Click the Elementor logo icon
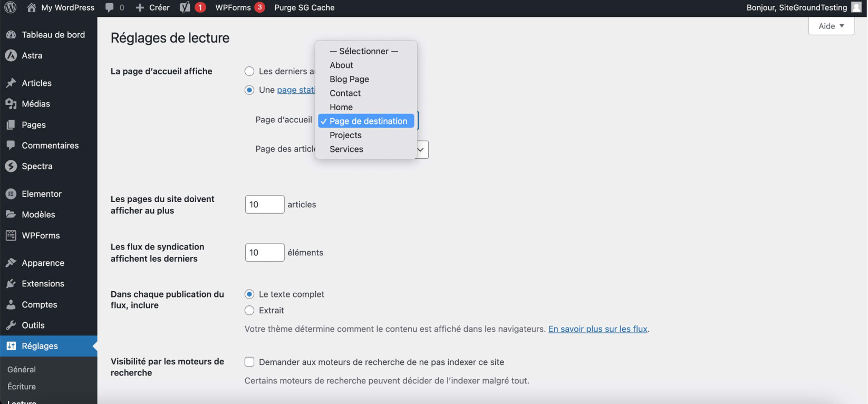The height and width of the screenshot is (404, 868). point(11,194)
